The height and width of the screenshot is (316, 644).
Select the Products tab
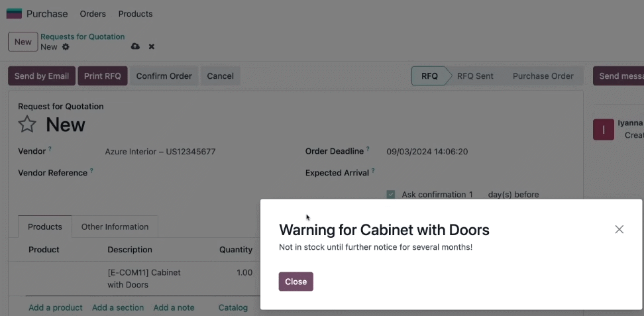[x=45, y=227]
